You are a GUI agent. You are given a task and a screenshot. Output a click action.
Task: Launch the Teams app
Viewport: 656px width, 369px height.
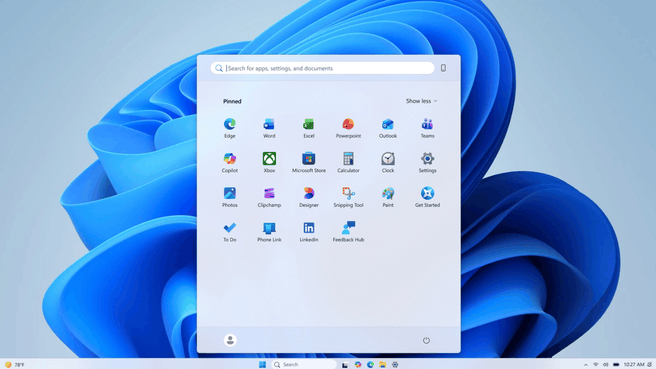coord(427,128)
